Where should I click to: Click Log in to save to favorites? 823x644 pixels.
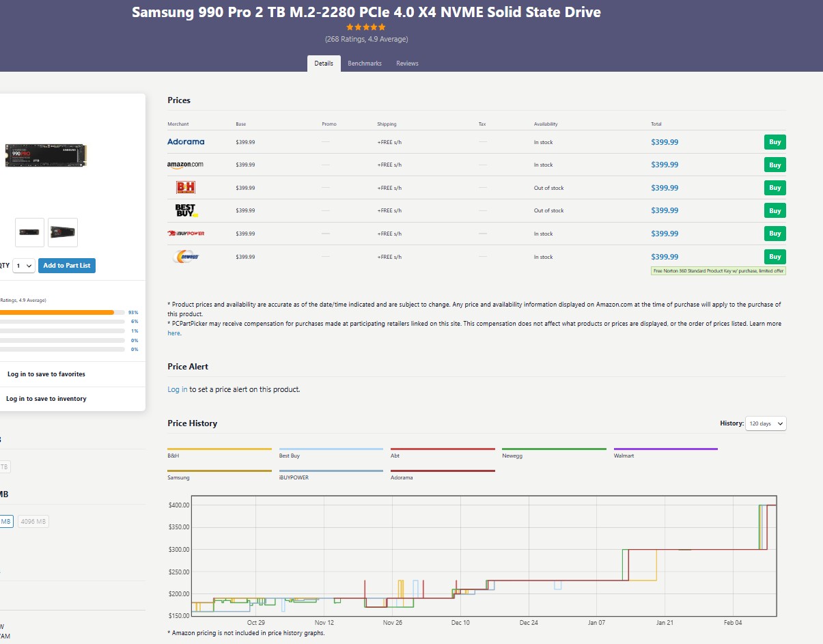(46, 374)
